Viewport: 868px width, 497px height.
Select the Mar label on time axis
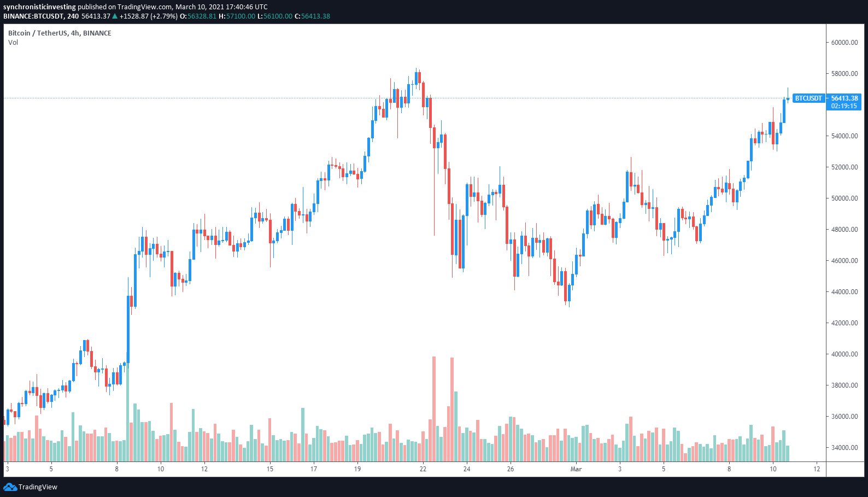(x=576, y=469)
